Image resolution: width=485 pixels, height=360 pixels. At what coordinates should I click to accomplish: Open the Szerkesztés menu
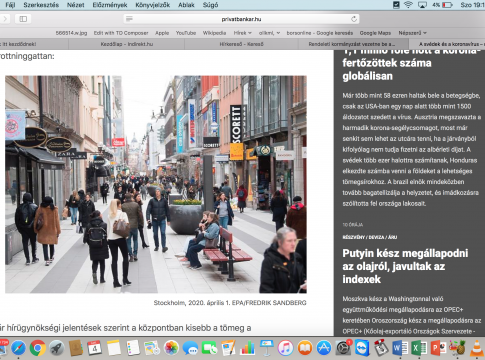41,5
